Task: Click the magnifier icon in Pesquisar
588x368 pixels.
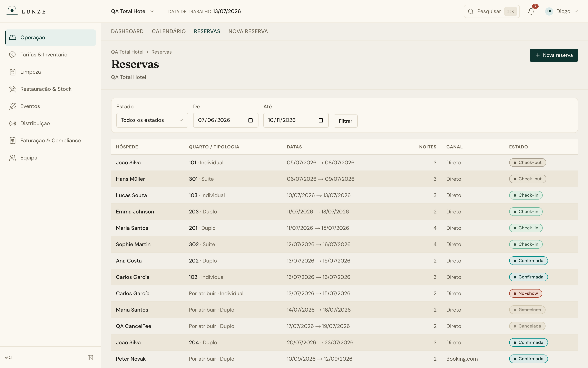Action: 471,11
